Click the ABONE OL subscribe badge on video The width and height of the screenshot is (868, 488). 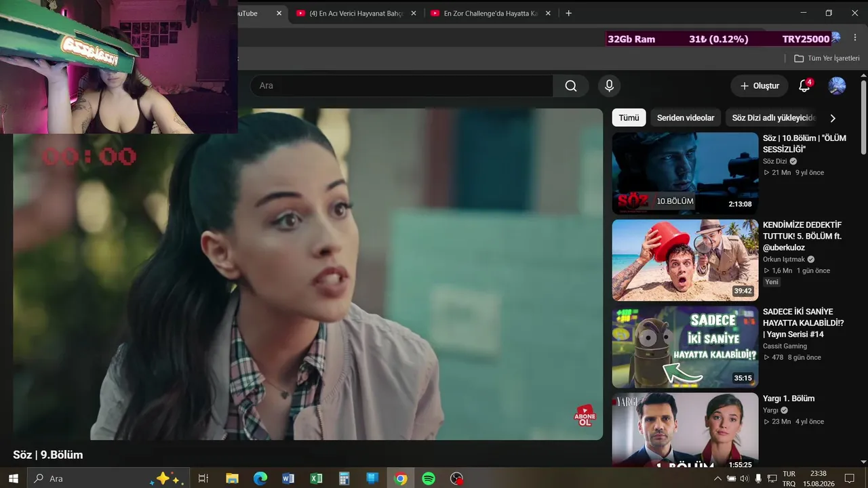tap(585, 416)
